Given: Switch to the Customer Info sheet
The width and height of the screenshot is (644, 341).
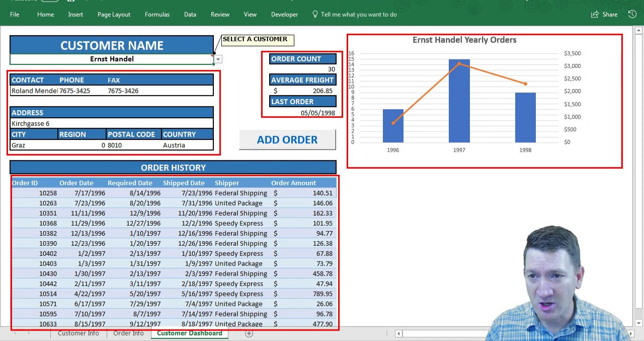Looking at the screenshot, I should click(x=78, y=333).
